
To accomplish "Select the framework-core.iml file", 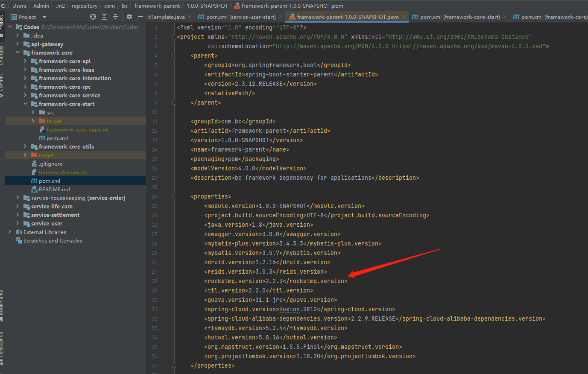I will (x=76, y=172).
